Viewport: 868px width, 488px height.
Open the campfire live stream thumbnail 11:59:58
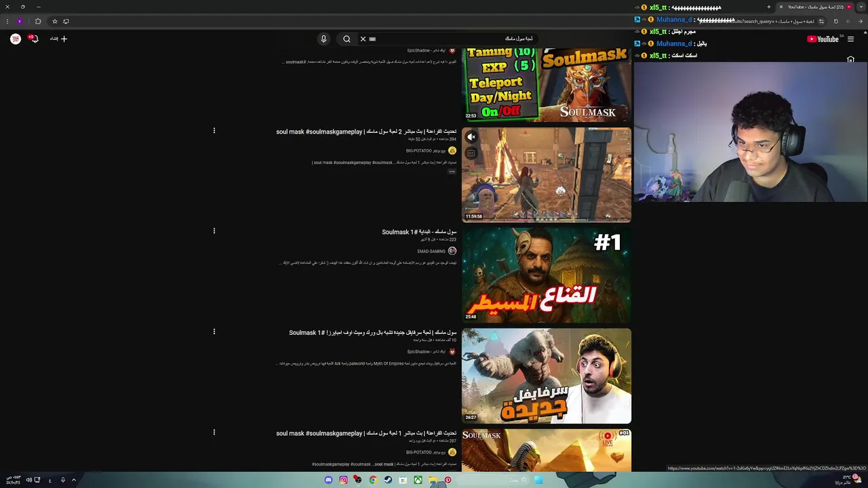pyautogui.click(x=547, y=175)
